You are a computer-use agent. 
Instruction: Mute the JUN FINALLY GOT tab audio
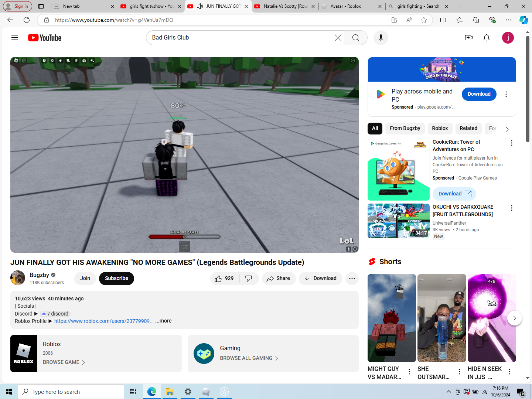(x=200, y=6)
